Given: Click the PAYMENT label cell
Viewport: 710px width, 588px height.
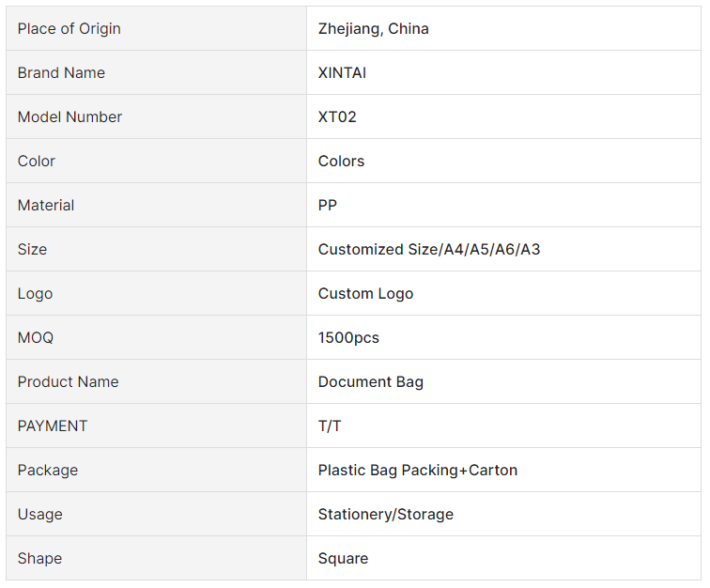Looking at the screenshot, I should [156, 426].
